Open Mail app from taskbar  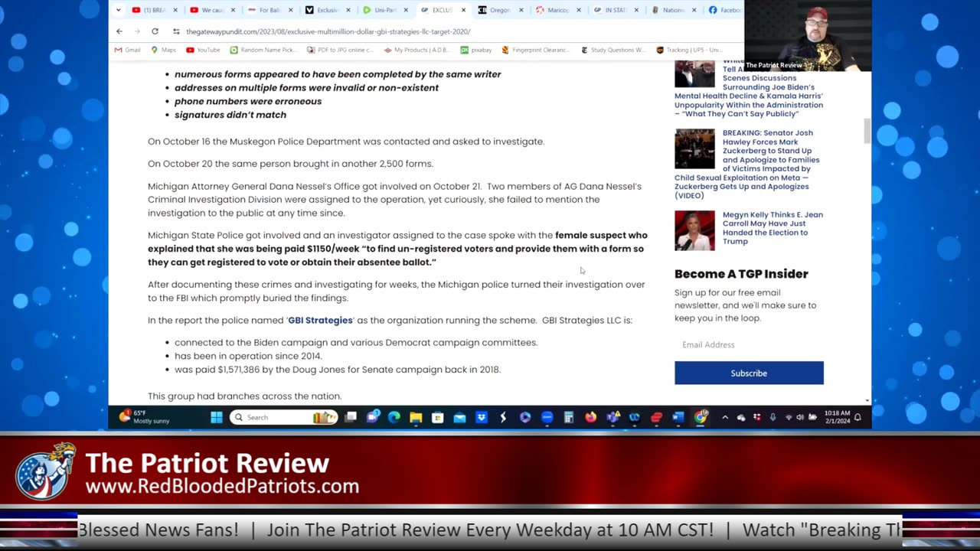pyautogui.click(x=459, y=417)
